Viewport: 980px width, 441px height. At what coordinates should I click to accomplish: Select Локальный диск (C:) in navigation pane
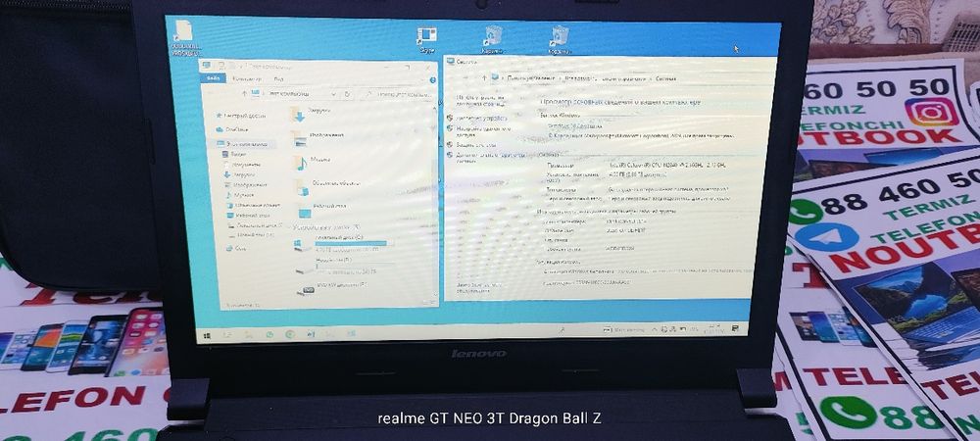pyautogui.click(x=255, y=224)
